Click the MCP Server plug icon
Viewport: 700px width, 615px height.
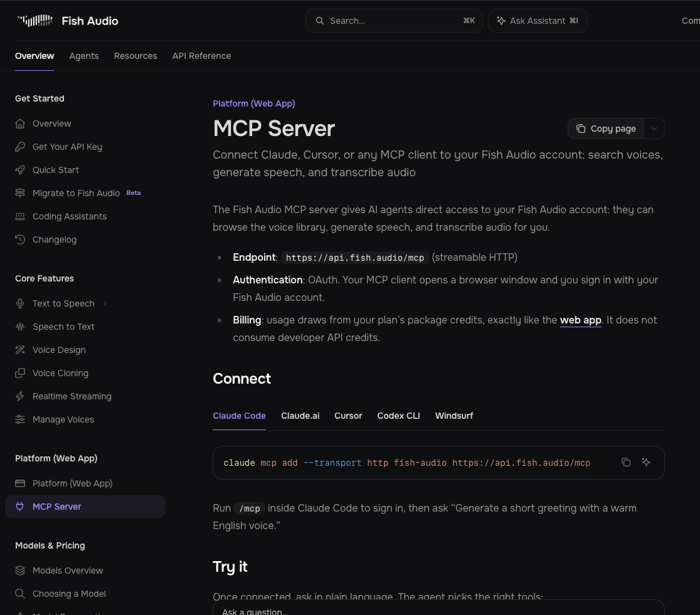pyautogui.click(x=20, y=507)
